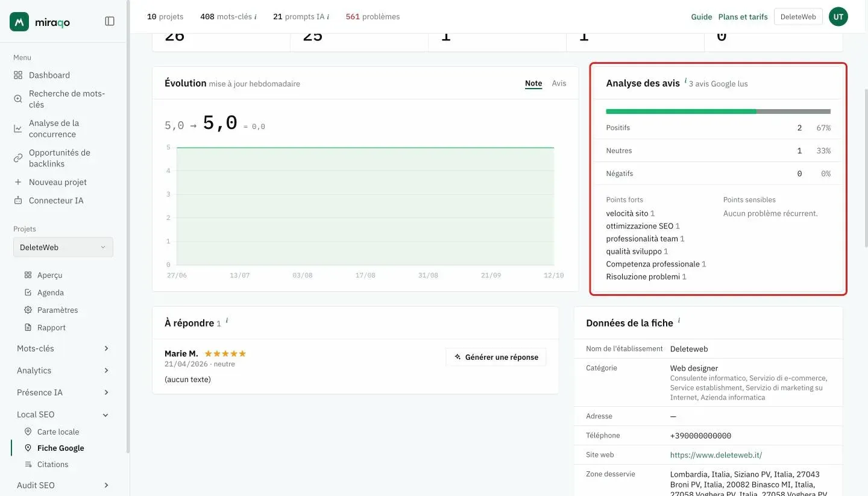This screenshot has width=868, height=496.
Task: Click the Opportunités de backlinks link icon
Action: [x=17, y=158]
